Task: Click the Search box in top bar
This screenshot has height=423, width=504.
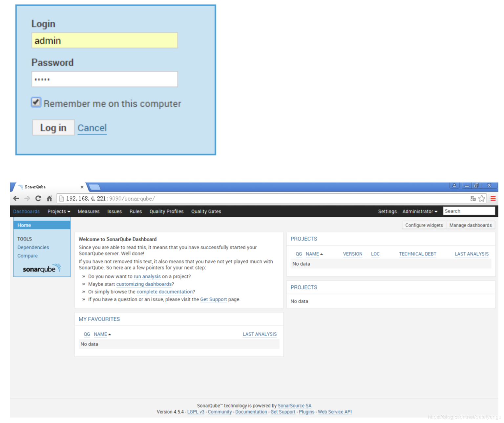Action: pos(469,211)
